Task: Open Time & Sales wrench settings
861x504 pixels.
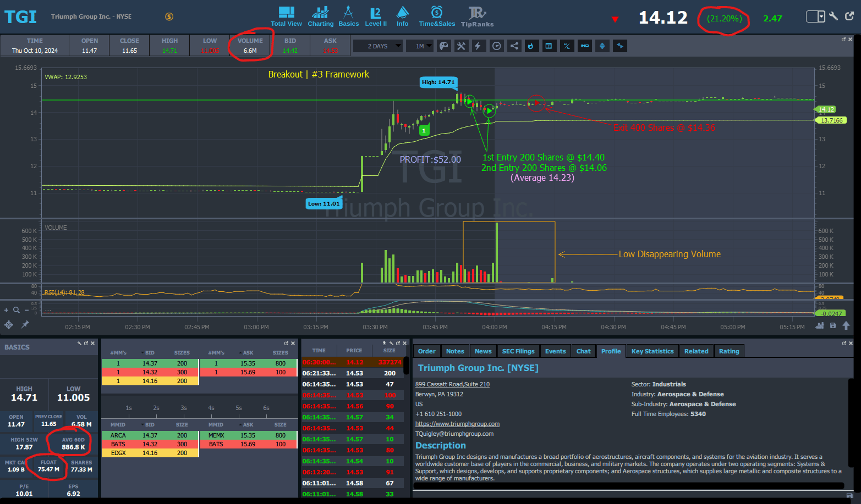Action: [391, 343]
